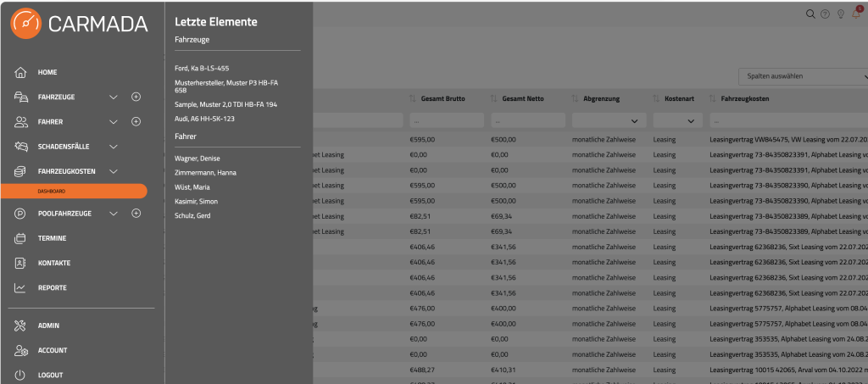
Task: Collapse the Fahrzeugkosten submenu chevron
Action: (x=114, y=171)
